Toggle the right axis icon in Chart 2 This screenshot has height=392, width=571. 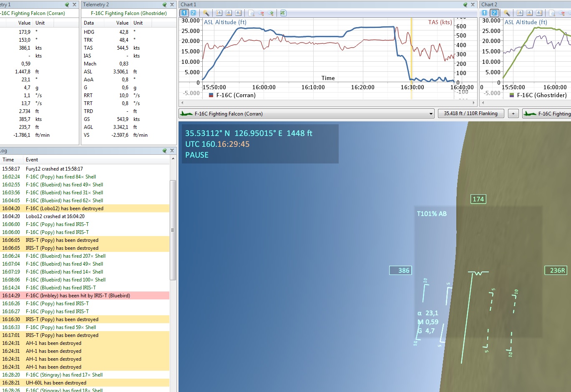click(x=539, y=13)
